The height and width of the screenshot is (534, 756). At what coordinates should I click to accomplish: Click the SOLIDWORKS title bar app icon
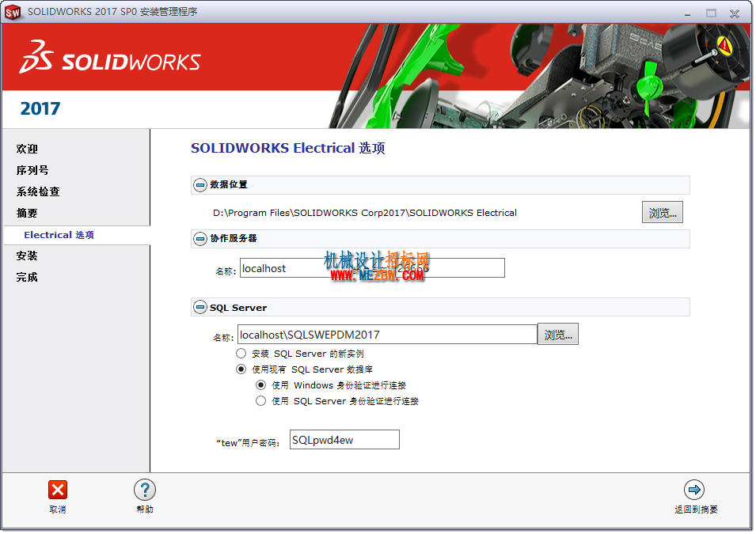pos(13,12)
